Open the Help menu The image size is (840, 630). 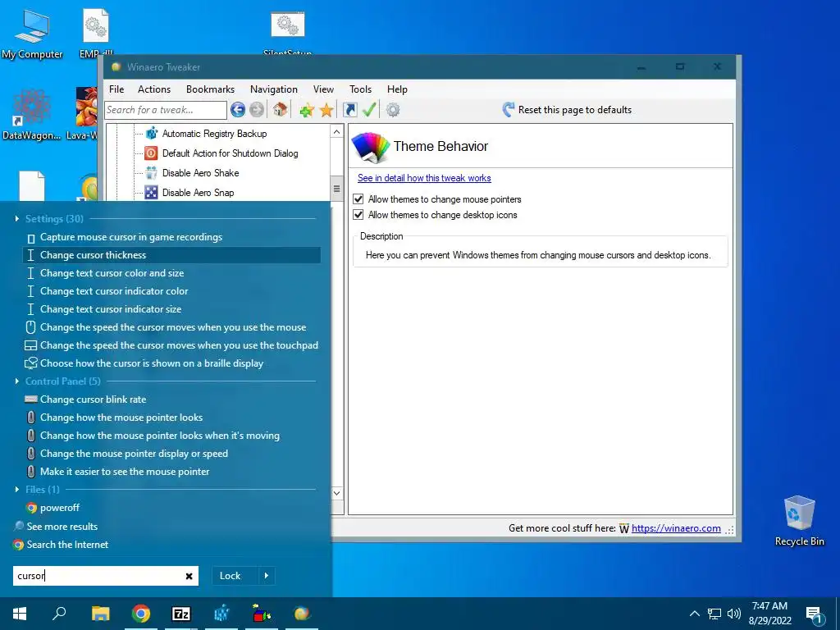397,89
